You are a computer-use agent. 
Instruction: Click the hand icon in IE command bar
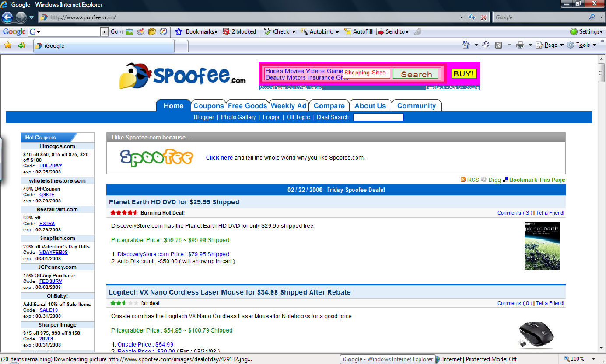(x=485, y=45)
